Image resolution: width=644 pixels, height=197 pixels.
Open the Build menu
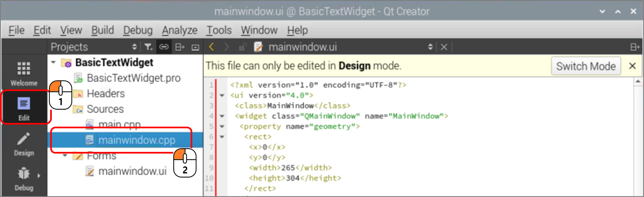pyautogui.click(x=103, y=30)
